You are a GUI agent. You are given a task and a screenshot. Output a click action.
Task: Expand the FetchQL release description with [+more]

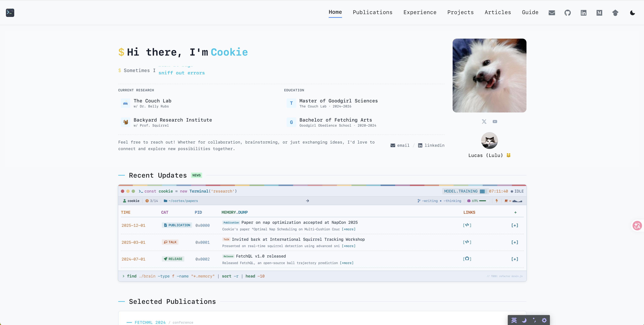pyautogui.click(x=347, y=263)
